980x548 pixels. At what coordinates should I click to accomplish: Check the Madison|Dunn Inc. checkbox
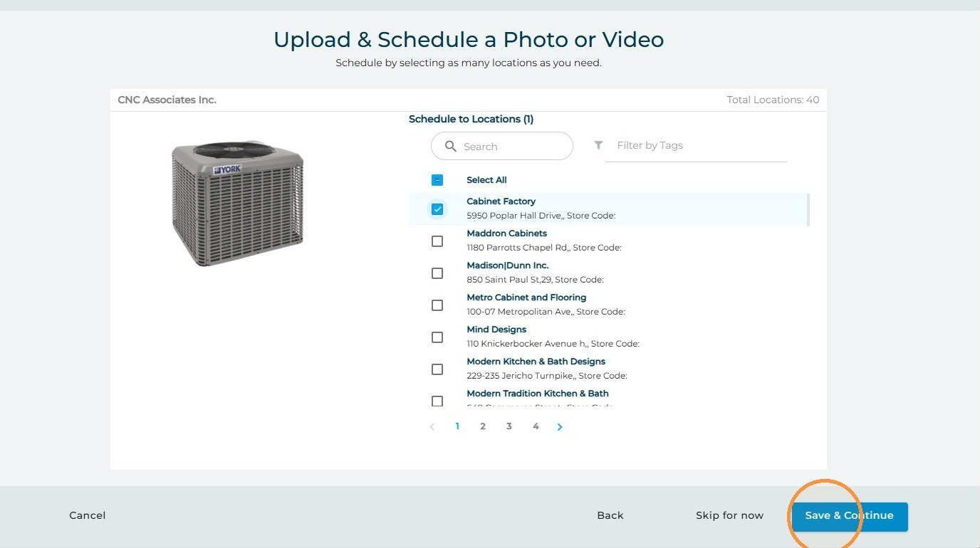437,273
